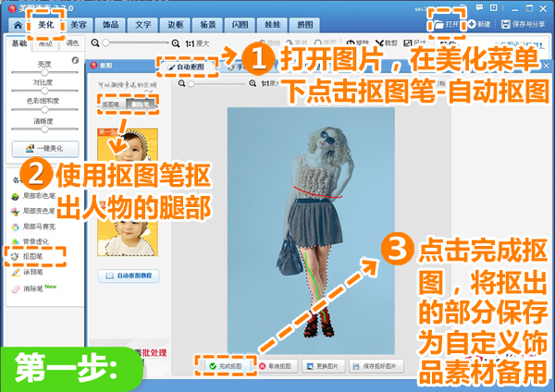555x392 pixels.
Task: Switch to the 美容 tab
Action: click(79, 25)
